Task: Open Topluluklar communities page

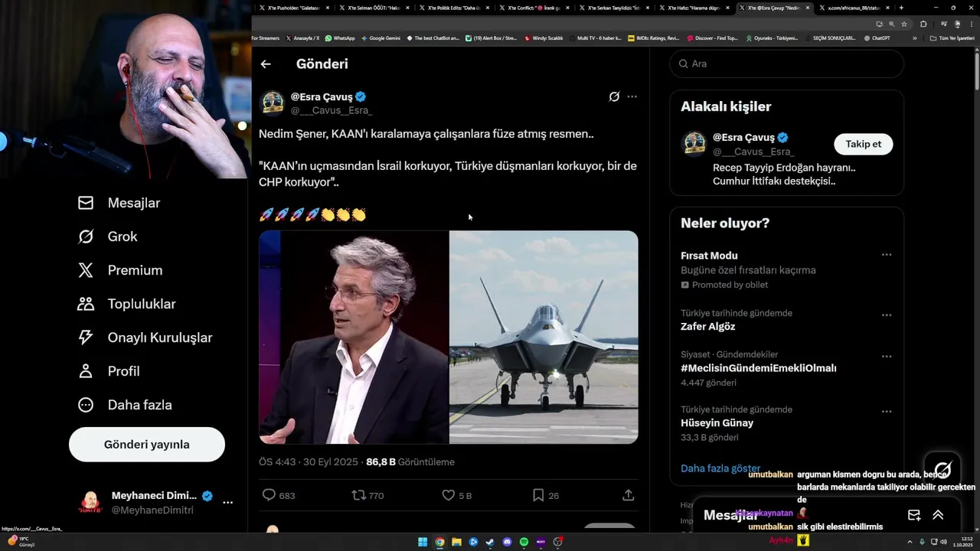Action: pos(126,304)
